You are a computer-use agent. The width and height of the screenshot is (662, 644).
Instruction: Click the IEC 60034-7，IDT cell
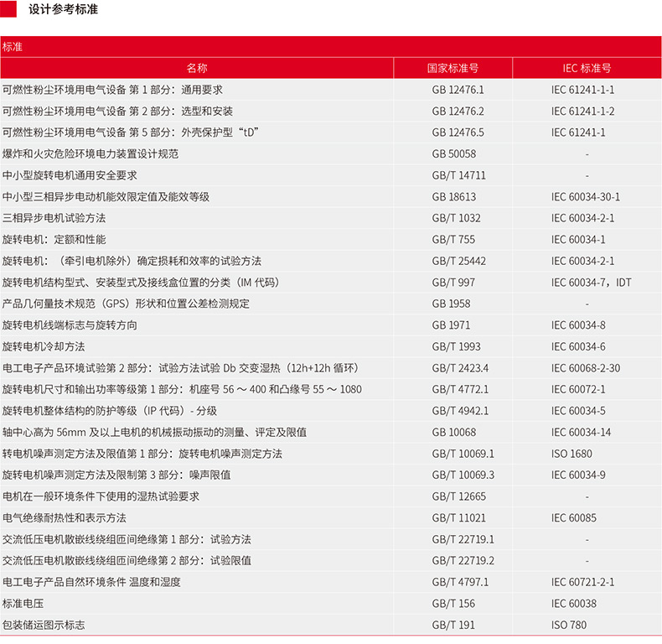click(591, 283)
